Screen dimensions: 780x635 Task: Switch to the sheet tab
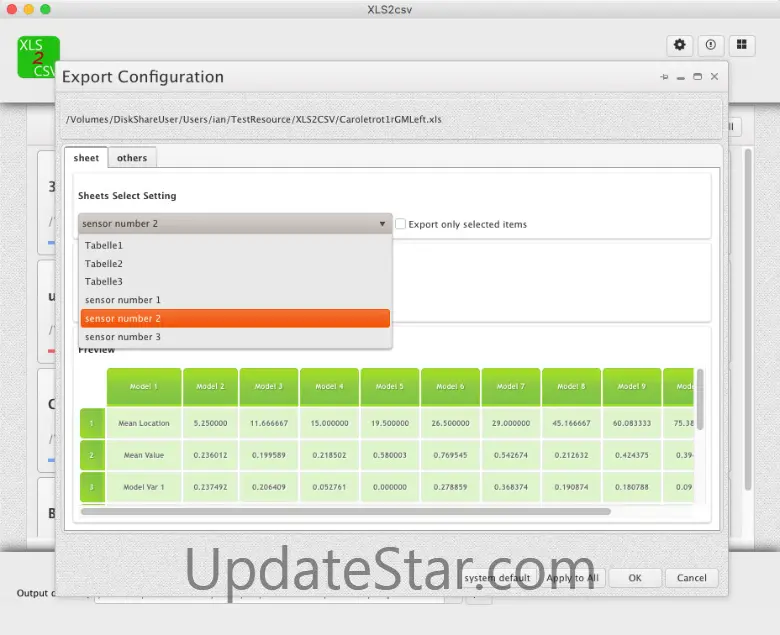(x=86, y=158)
